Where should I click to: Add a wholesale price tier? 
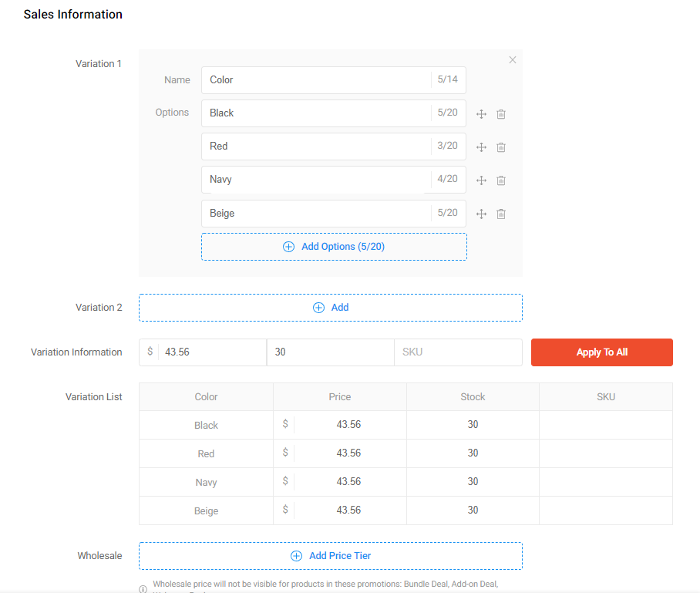tap(330, 555)
